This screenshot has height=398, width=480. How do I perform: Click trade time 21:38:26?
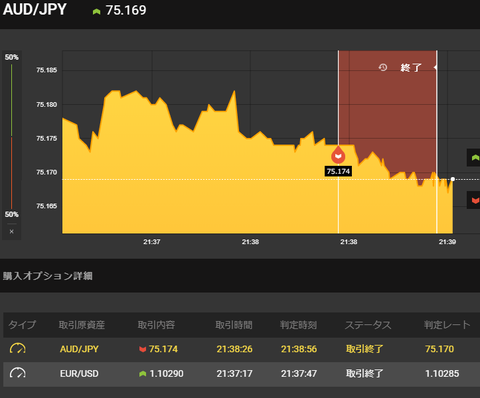[x=235, y=349]
